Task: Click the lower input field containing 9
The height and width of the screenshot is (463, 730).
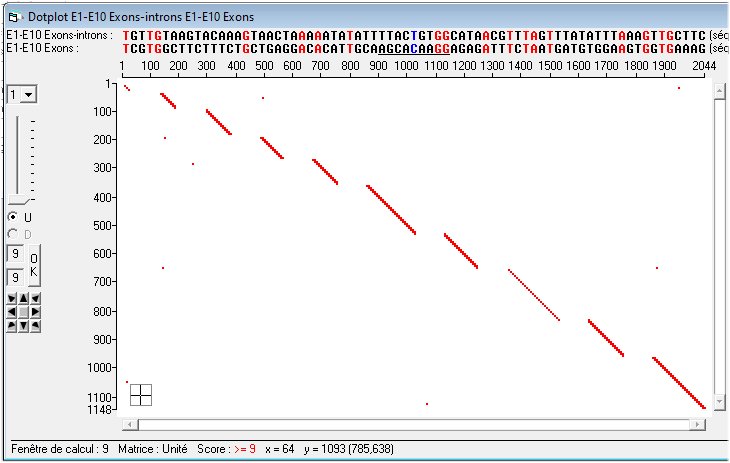Action: coord(14,276)
